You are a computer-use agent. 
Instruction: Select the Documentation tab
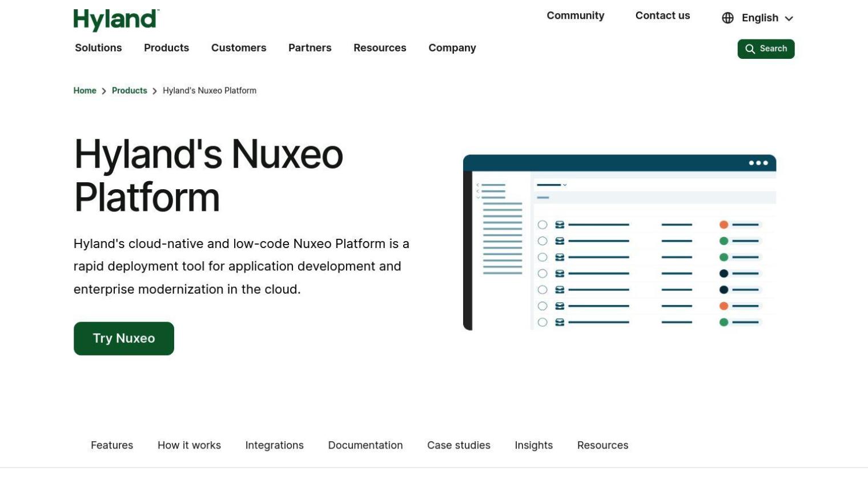point(365,445)
